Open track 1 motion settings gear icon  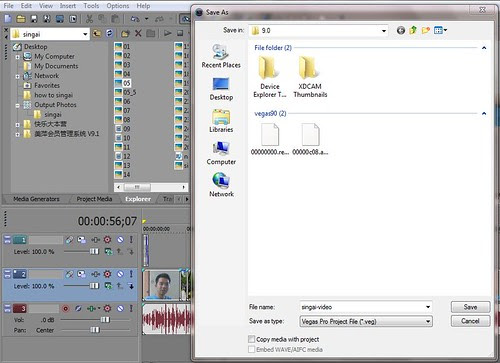(107, 240)
